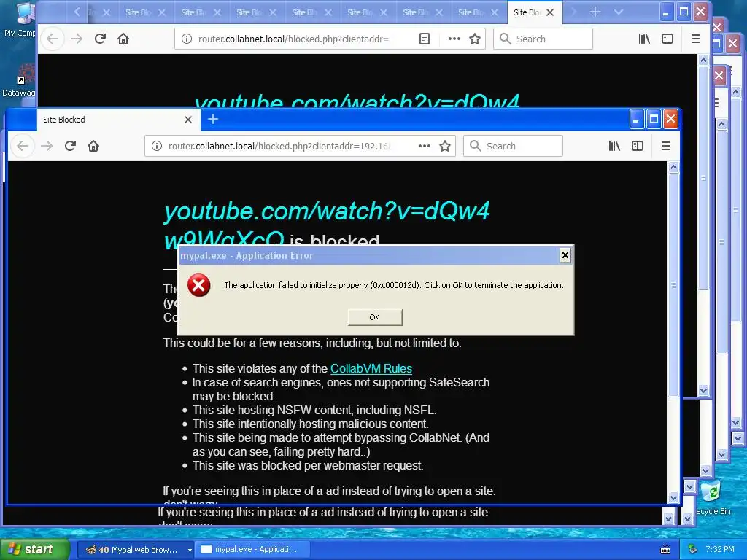The image size is (747, 560).
Task: Open the Windows Start menu
Action: pyautogui.click(x=34, y=549)
